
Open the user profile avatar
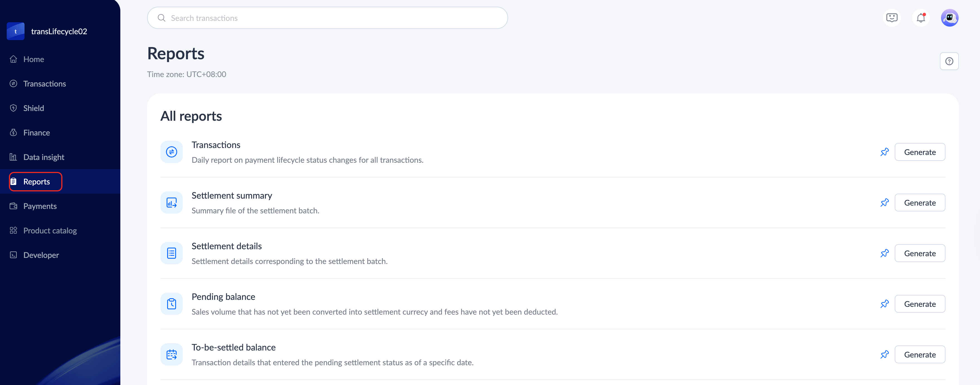tap(950, 18)
